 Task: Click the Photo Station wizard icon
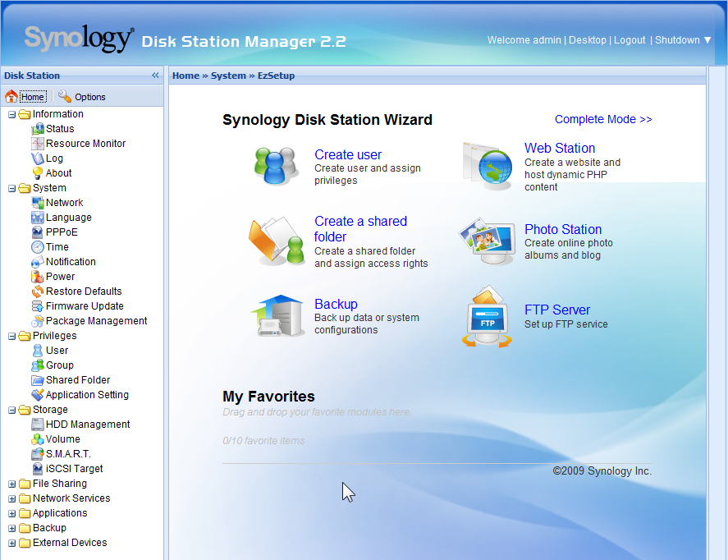point(488,241)
